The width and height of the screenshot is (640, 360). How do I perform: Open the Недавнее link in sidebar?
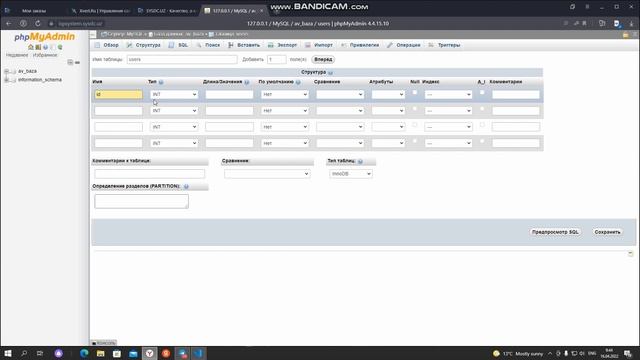point(17,55)
